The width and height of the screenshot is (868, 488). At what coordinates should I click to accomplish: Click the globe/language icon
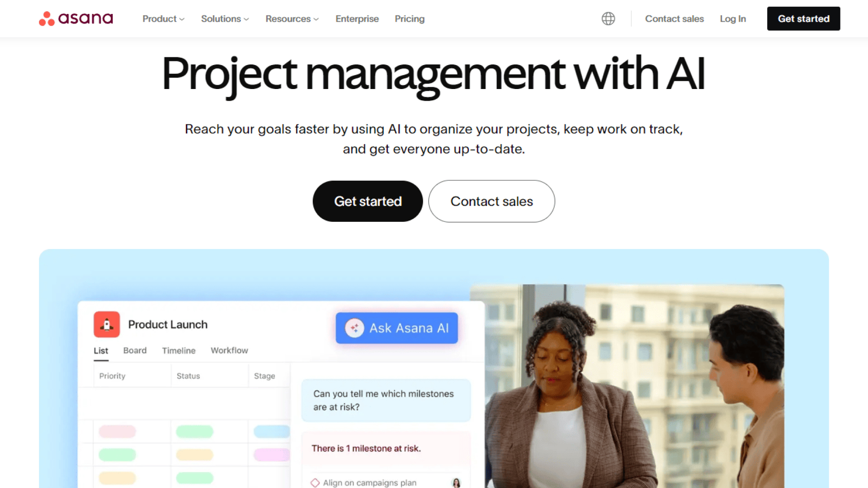click(x=608, y=19)
